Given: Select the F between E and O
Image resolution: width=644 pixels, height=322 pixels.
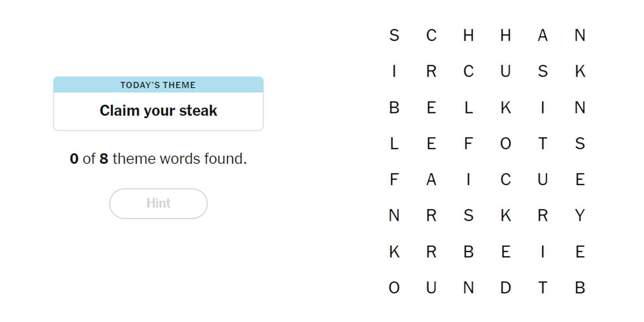Looking at the screenshot, I should 468,144.
